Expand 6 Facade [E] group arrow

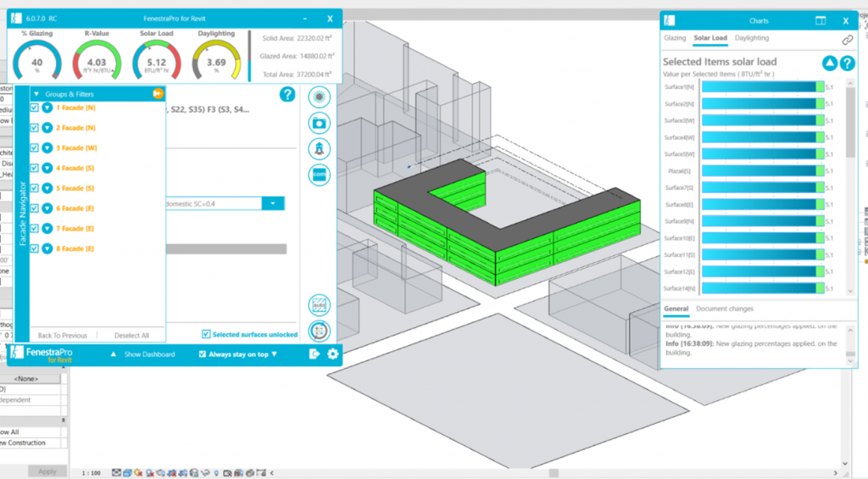tap(47, 209)
